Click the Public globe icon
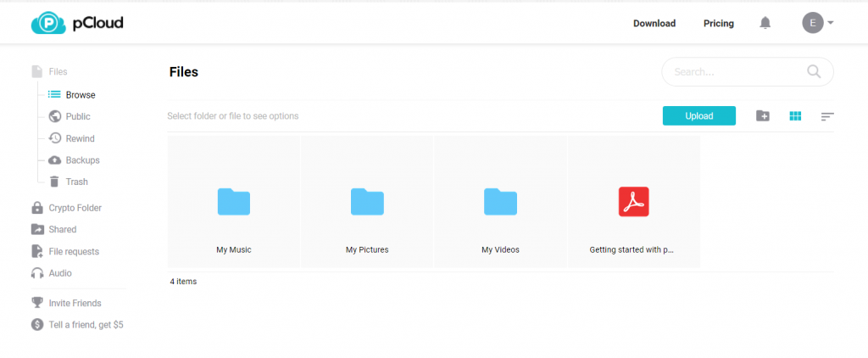 pos(54,116)
